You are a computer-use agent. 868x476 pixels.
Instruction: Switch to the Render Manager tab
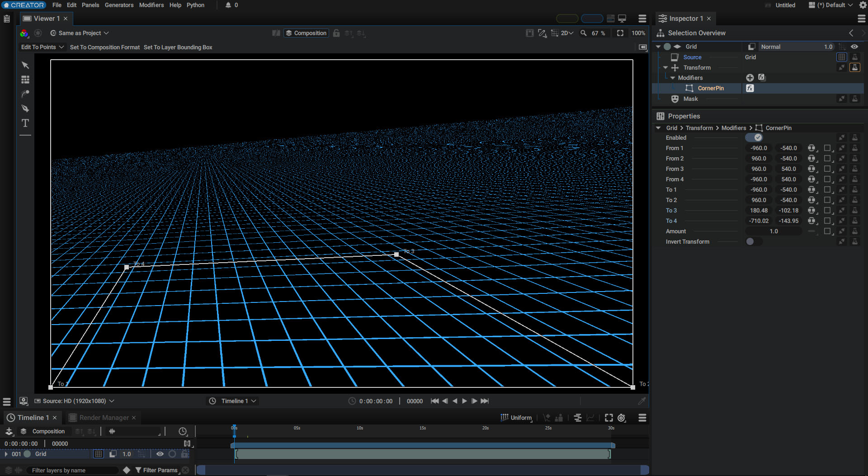click(104, 418)
